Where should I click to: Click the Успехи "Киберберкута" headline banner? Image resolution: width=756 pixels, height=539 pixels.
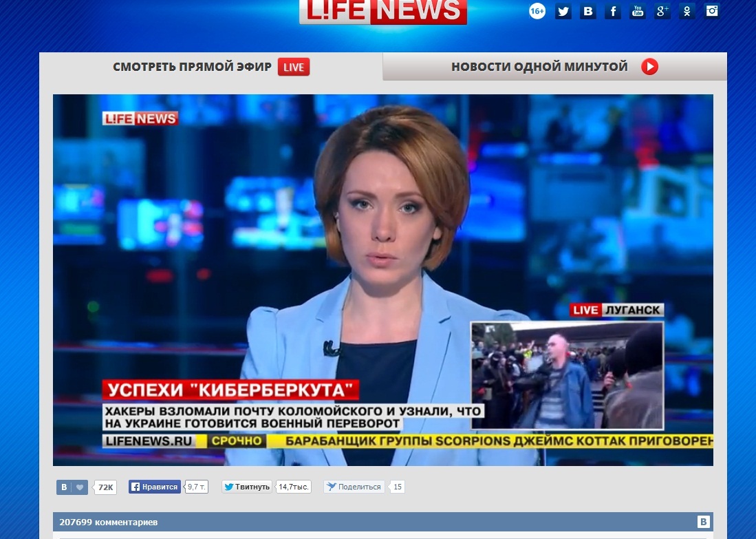pos(230,390)
